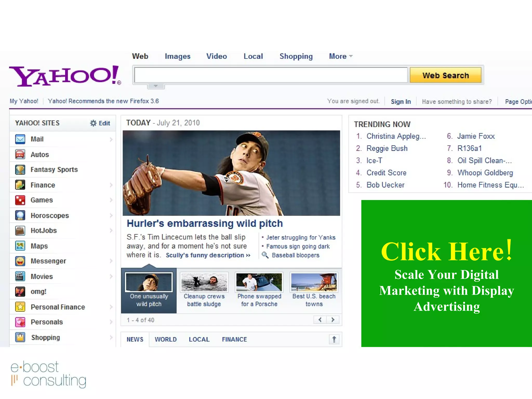Screen dimensions: 532x399
Task: Expand the Messenger flyout arrow
Action: [111, 261]
